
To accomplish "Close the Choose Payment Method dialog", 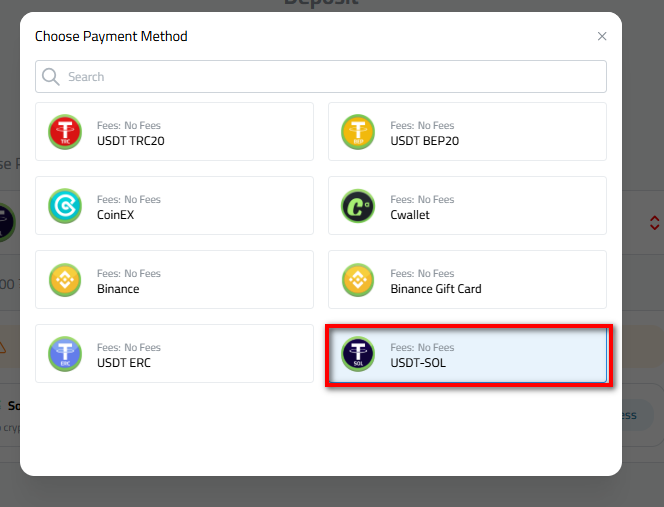I will 602,36.
